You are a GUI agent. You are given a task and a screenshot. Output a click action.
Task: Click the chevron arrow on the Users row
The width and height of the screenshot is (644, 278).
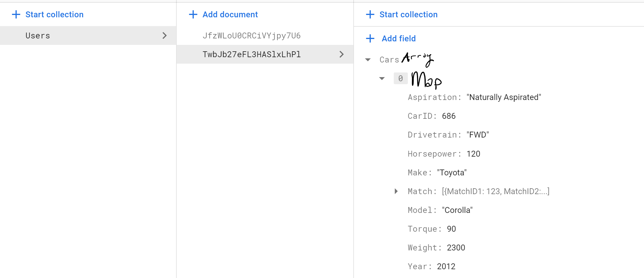[x=164, y=35]
